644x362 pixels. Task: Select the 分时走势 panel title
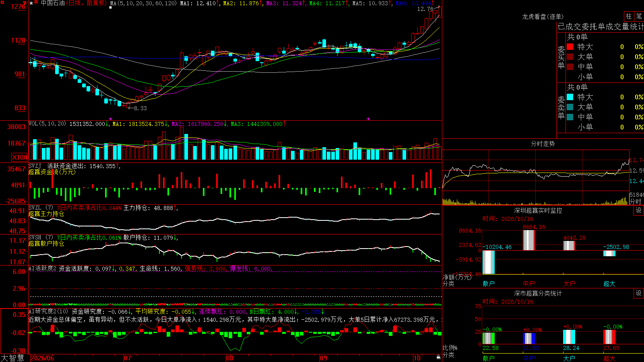(543, 144)
